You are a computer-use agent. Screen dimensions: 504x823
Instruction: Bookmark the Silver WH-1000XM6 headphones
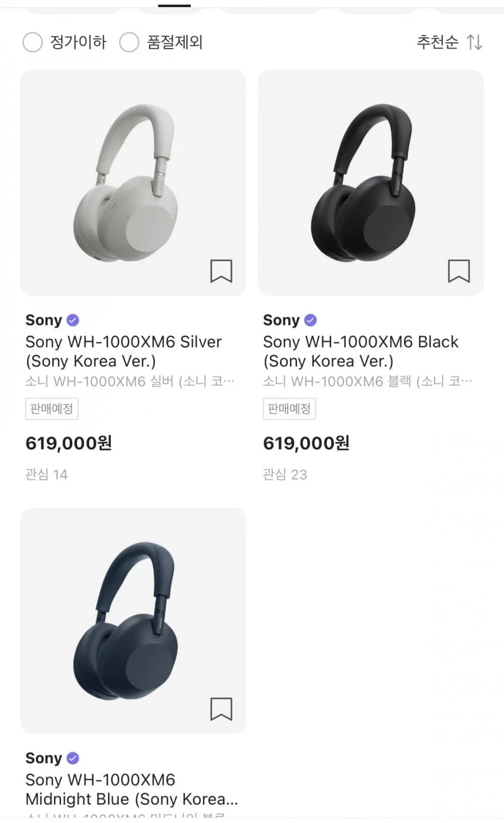click(221, 271)
